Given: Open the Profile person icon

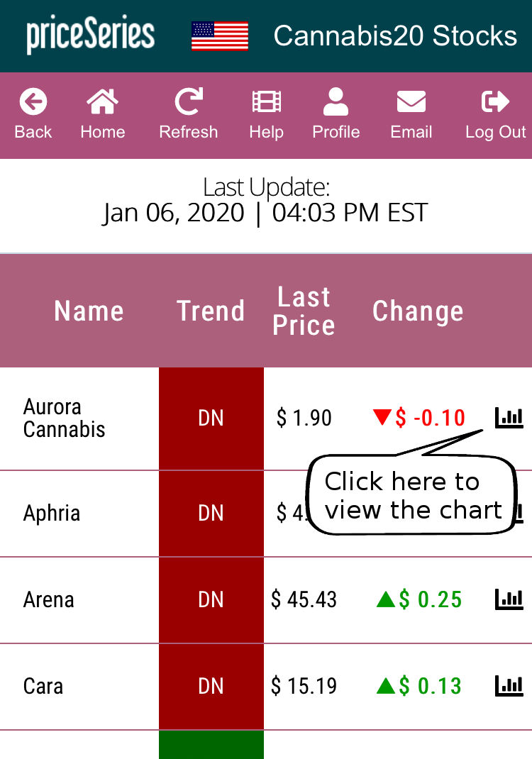Looking at the screenshot, I should [336, 101].
